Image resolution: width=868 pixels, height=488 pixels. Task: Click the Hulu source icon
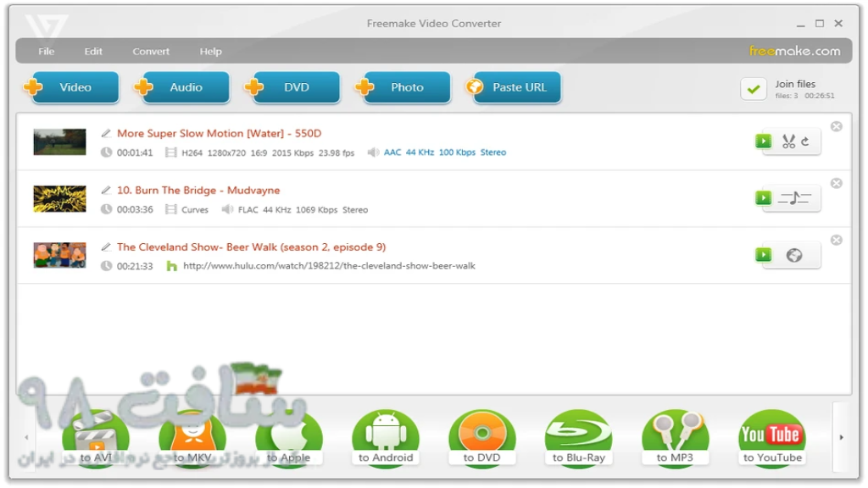tap(171, 266)
